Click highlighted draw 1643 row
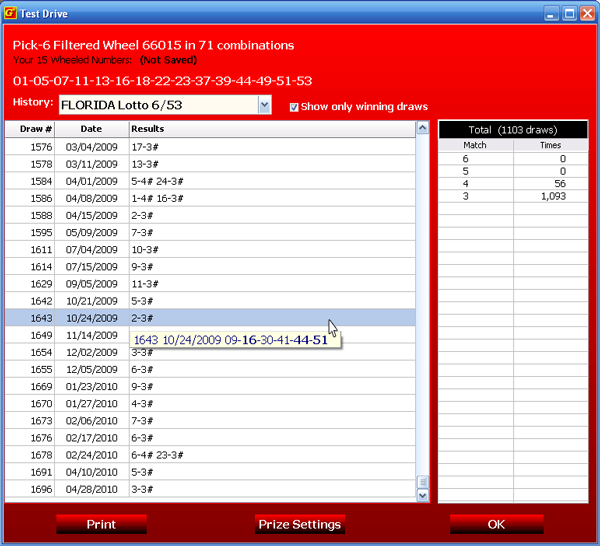Screen dimensions: 600x546 (x=210, y=318)
